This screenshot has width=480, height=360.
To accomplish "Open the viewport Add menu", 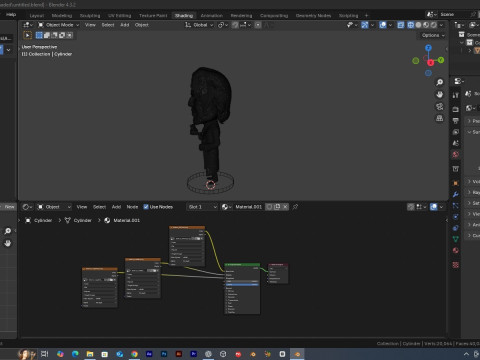I will point(124,25).
